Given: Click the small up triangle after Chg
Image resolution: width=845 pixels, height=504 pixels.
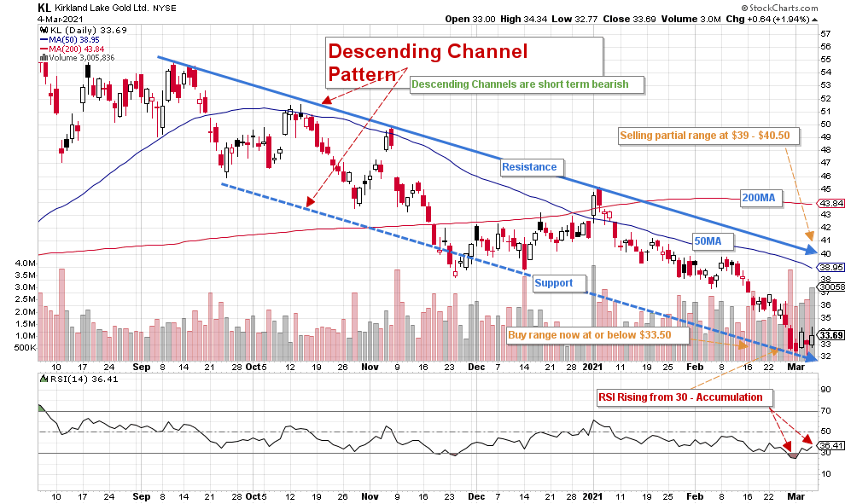Looking at the screenshot, I should pos(814,20).
